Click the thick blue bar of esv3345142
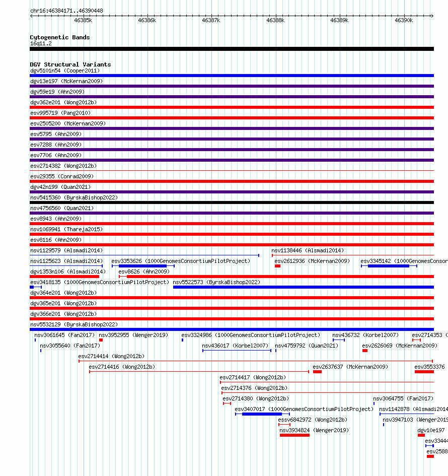The image size is (448, 476). click(389, 266)
